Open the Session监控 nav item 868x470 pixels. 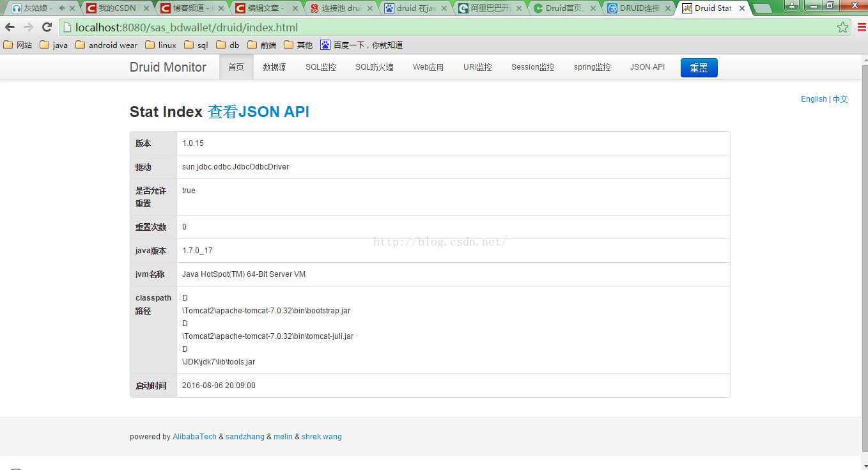(533, 67)
